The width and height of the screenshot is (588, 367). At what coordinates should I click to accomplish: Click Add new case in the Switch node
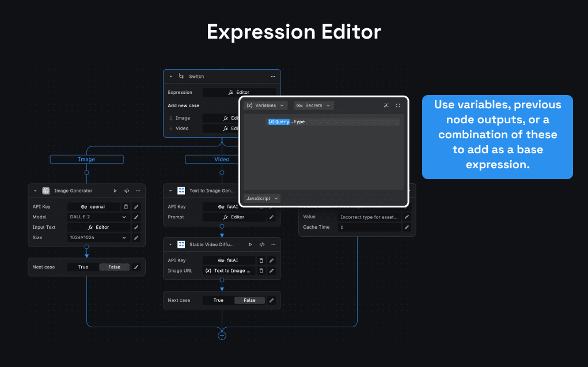tap(184, 105)
